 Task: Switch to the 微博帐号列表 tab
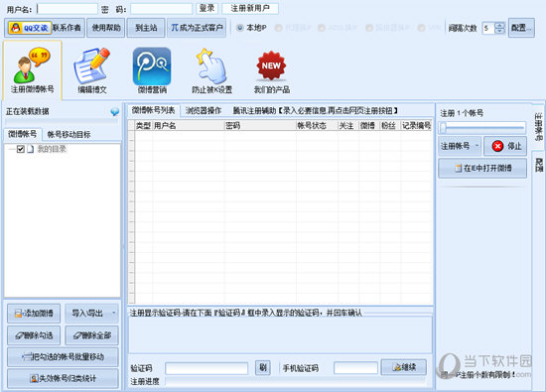coord(153,110)
